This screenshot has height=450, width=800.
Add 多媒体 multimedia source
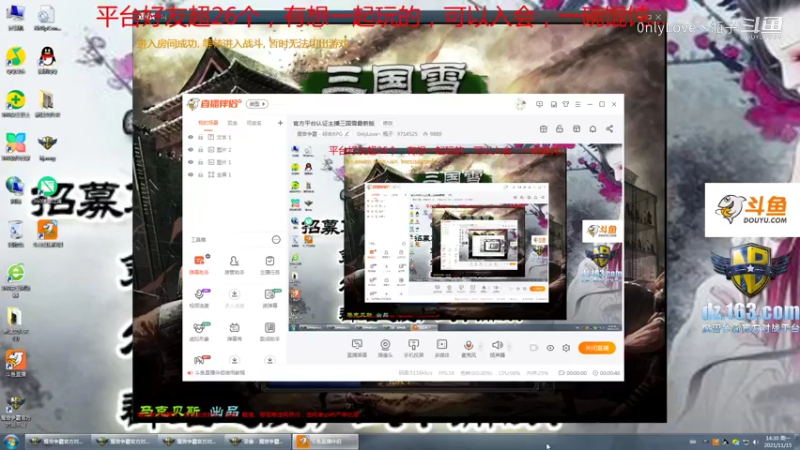coord(442,348)
